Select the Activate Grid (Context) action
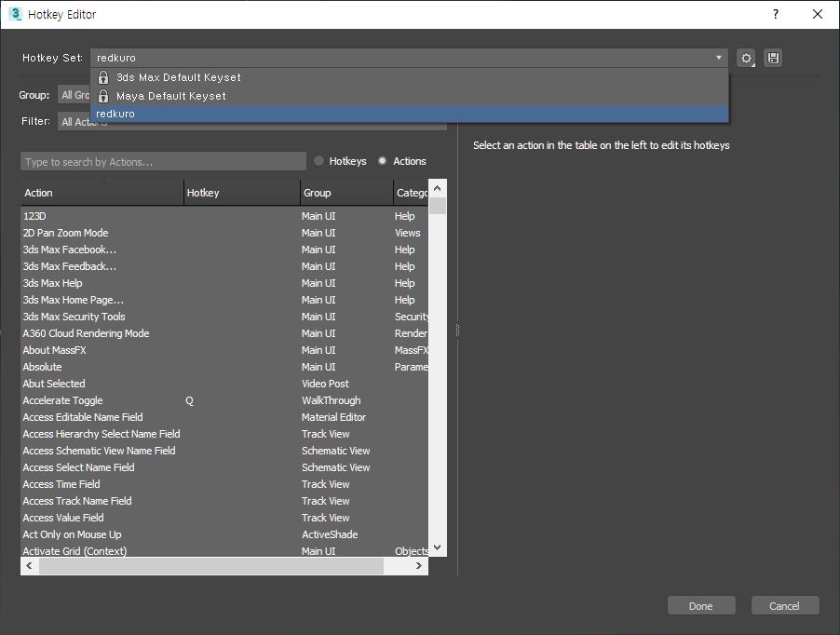840x635 pixels. point(224,551)
